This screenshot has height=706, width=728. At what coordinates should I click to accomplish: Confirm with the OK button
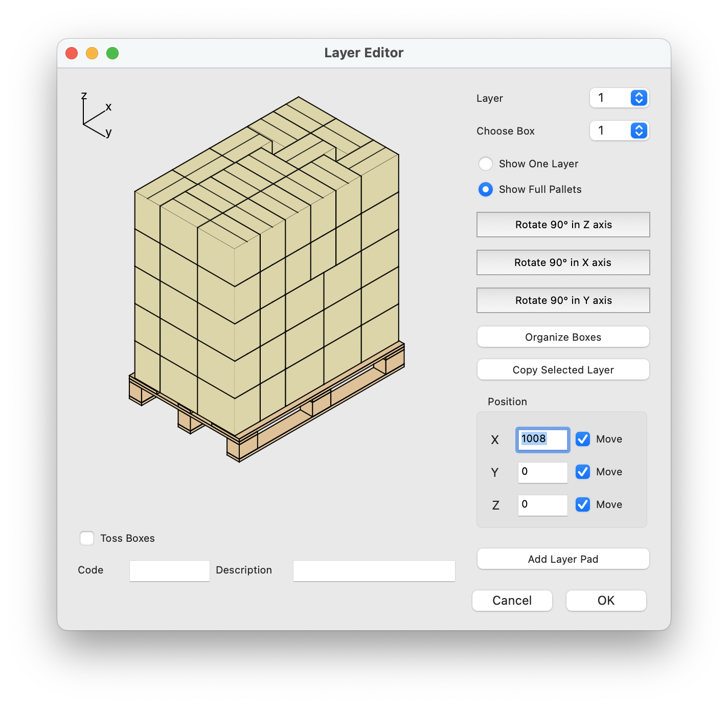pos(606,601)
